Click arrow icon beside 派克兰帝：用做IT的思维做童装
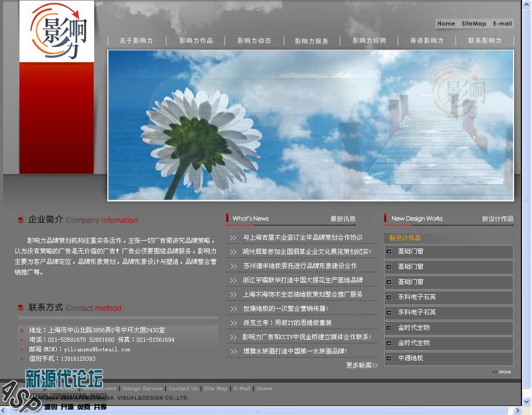532x415 pixels. (233, 323)
